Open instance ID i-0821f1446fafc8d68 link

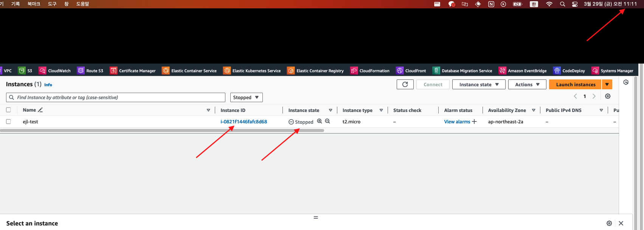click(244, 122)
